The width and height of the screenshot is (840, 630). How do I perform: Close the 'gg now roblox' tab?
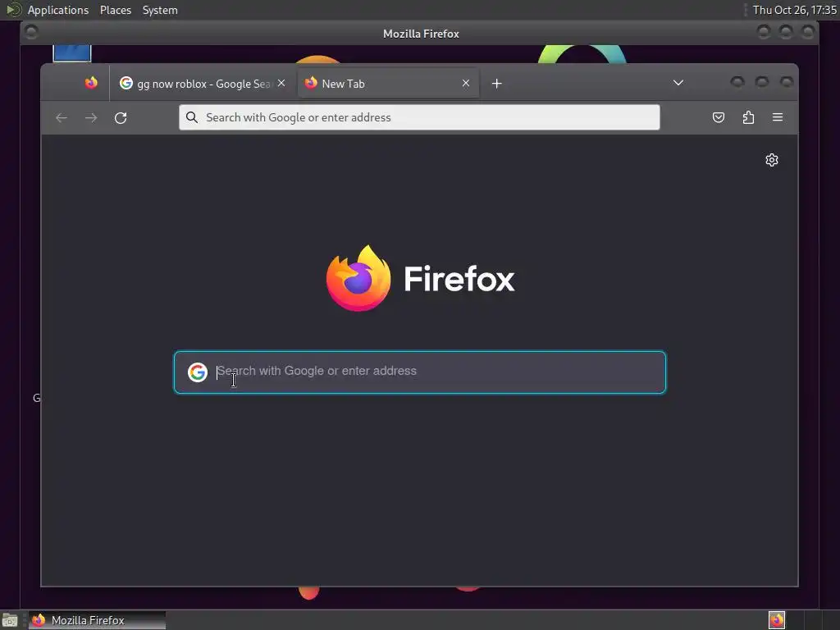coord(281,83)
